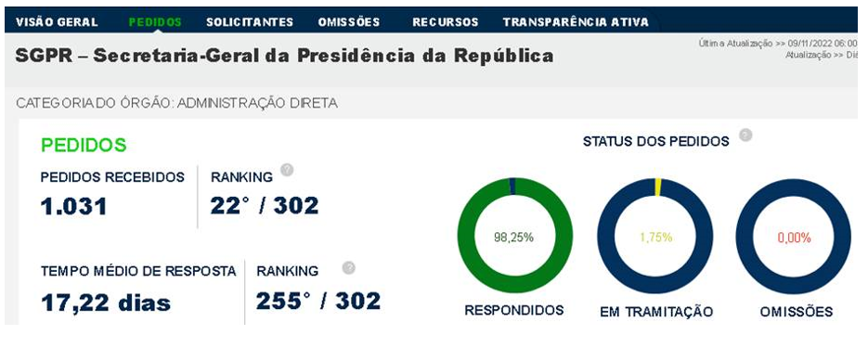Click the Omissões donut chart

tap(793, 237)
